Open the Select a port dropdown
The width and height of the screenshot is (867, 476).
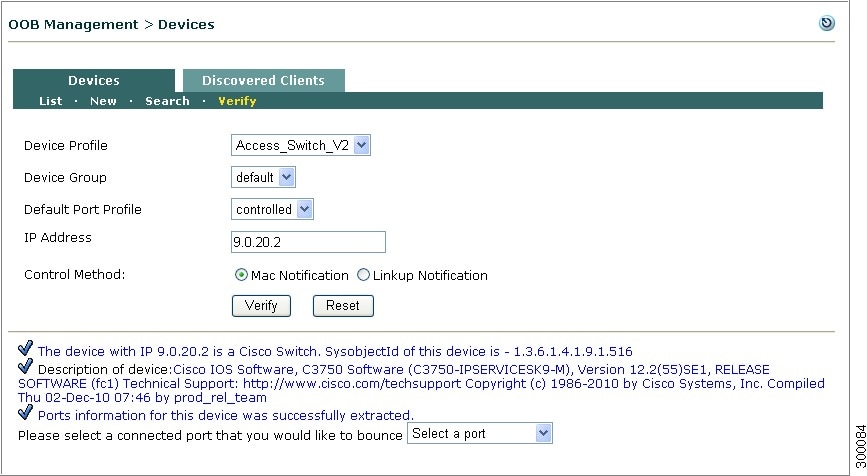(x=479, y=433)
